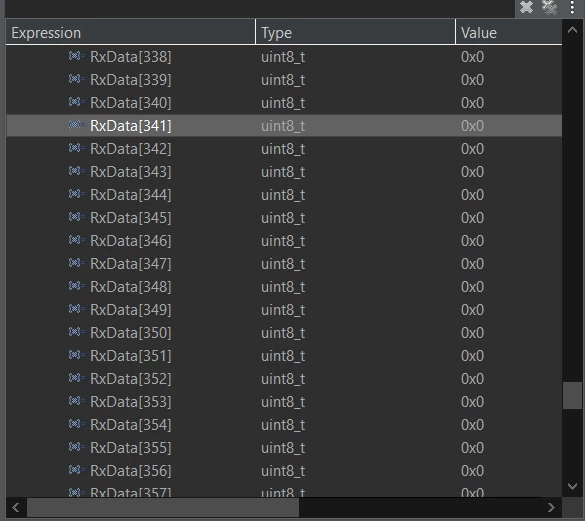Click the horizontal scrollbar thumb
The image size is (585, 521).
[x=163, y=508]
